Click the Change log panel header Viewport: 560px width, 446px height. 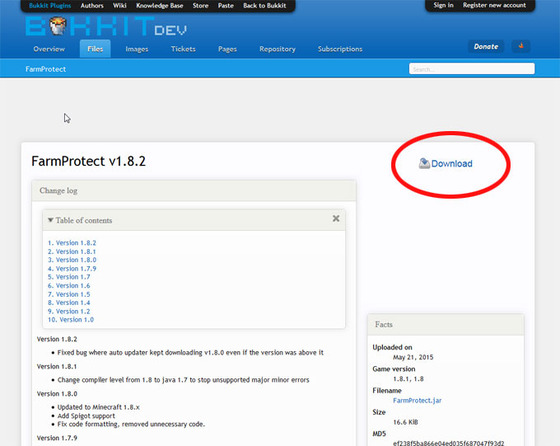[x=194, y=191]
